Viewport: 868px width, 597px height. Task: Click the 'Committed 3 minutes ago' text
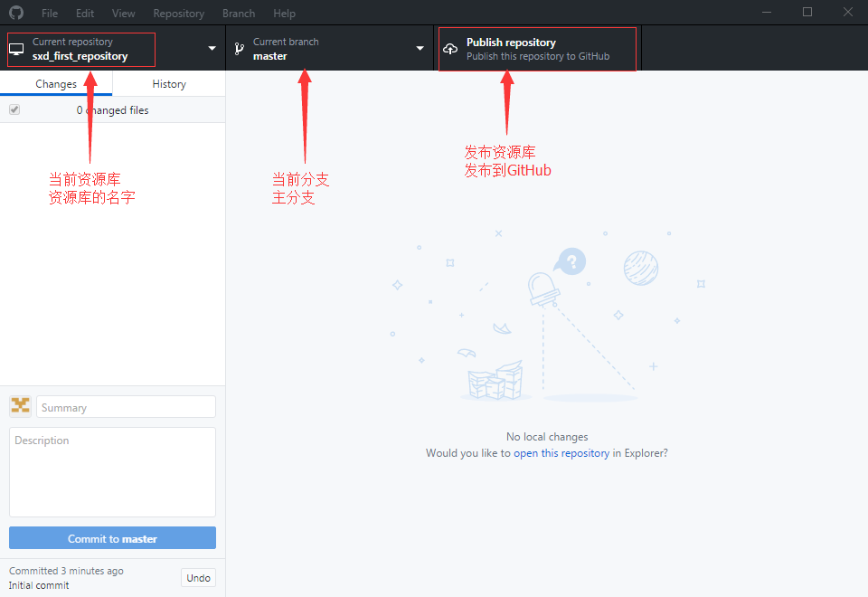point(66,571)
